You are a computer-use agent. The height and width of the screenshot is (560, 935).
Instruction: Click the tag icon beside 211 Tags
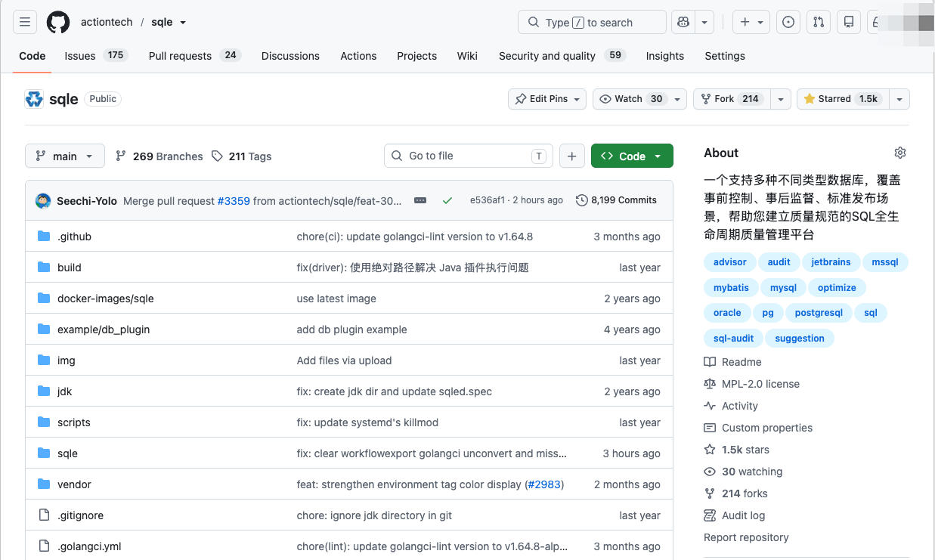click(217, 156)
